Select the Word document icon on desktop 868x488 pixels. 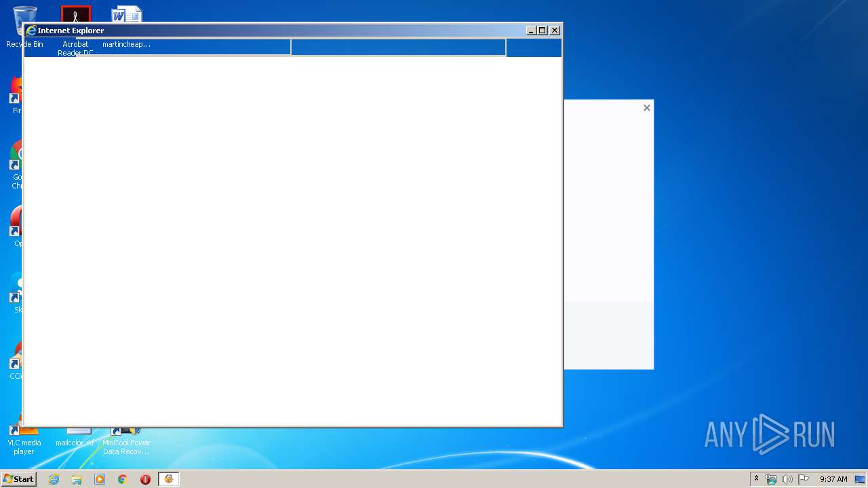(x=126, y=27)
